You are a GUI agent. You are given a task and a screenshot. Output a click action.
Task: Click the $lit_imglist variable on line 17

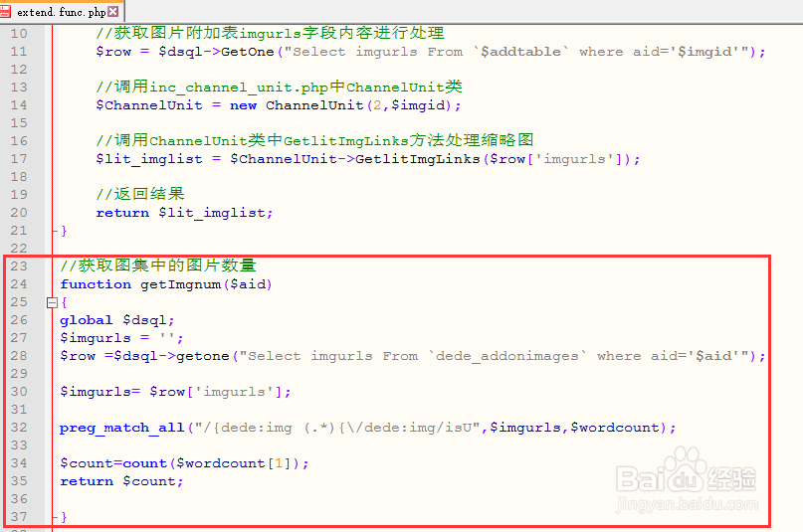click(149, 159)
